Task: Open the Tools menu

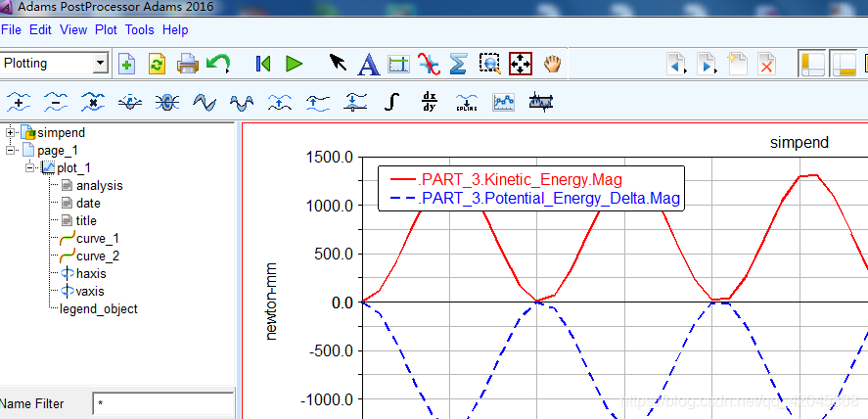Action: (x=139, y=30)
